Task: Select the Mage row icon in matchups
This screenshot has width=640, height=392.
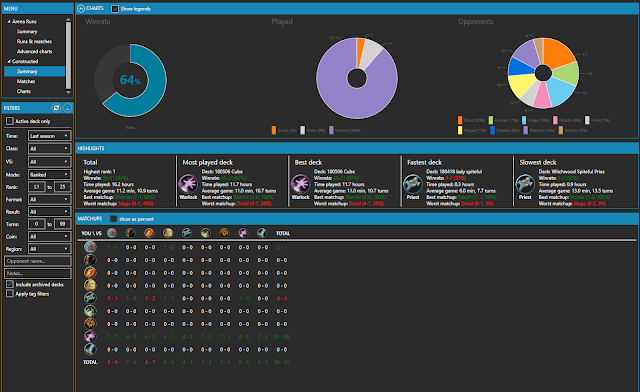Action: [90, 272]
